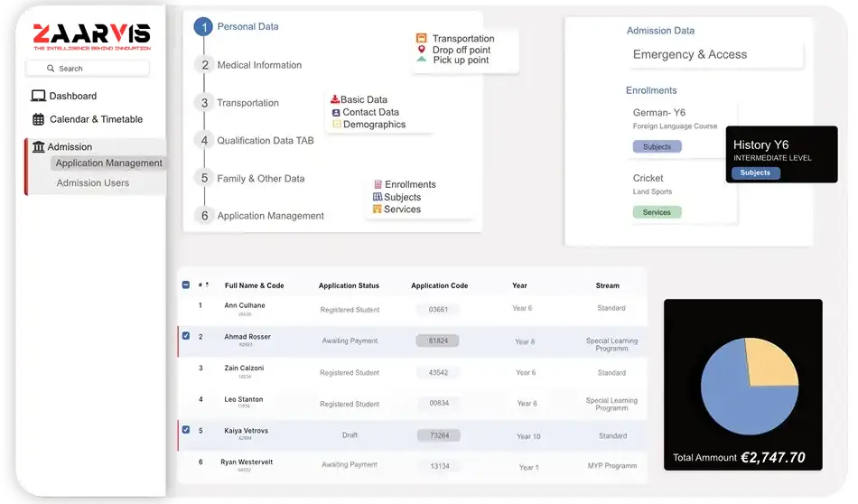Click the Subjects tag under German- Y6

pyautogui.click(x=657, y=146)
